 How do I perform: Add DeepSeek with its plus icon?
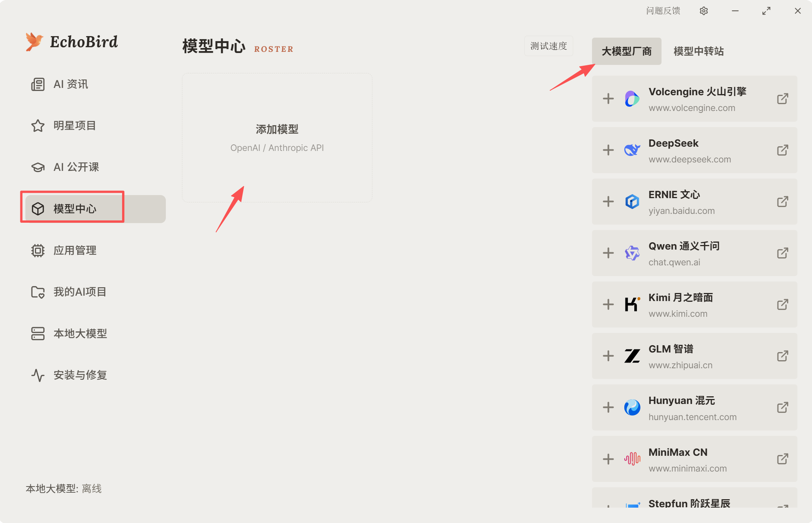click(x=608, y=150)
